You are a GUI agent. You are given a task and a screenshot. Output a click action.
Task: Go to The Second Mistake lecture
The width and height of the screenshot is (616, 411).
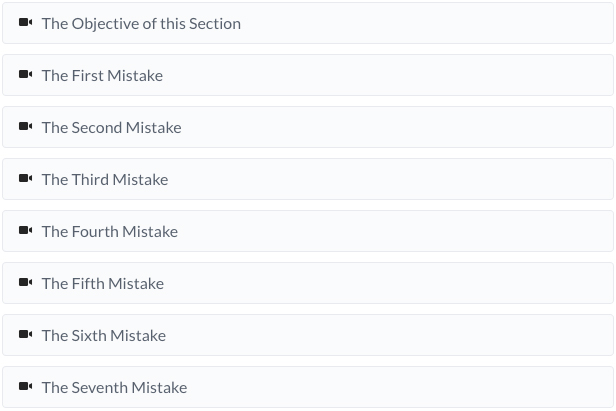coord(112,128)
